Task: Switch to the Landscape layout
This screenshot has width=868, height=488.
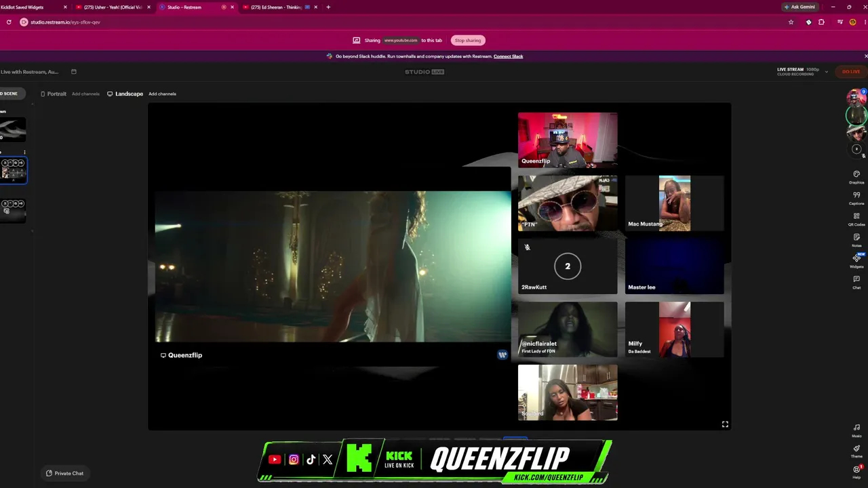Action: click(125, 94)
